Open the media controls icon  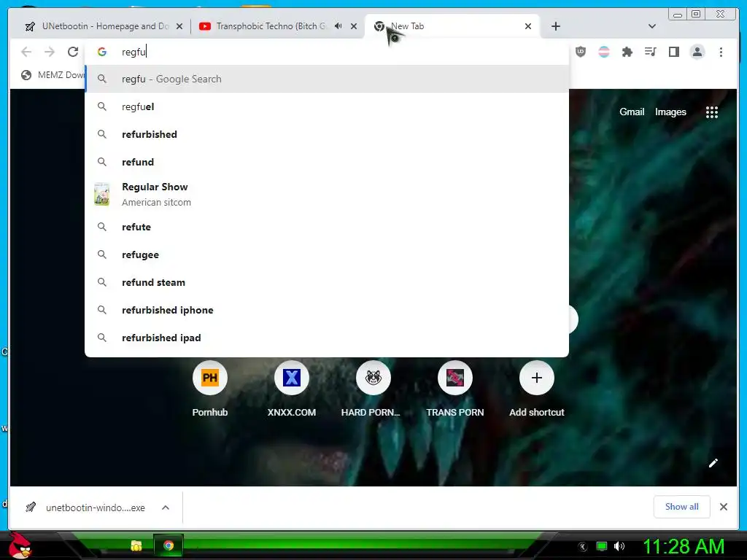pos(650,52)
